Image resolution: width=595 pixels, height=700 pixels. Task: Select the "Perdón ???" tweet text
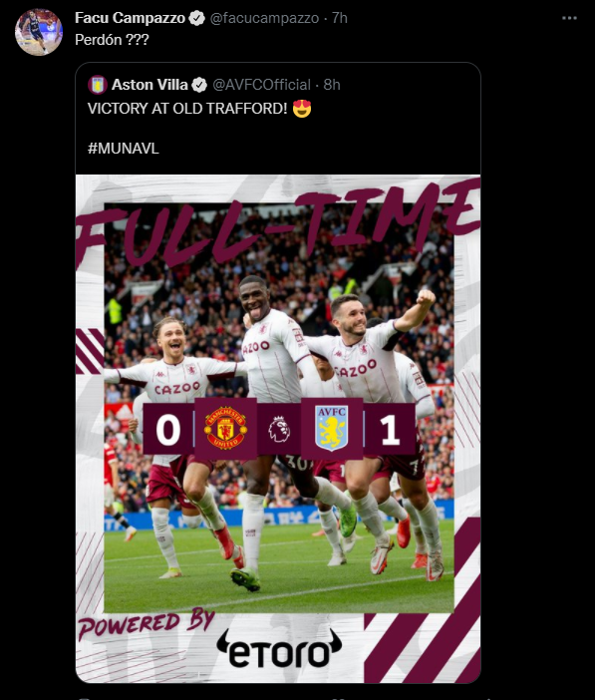click(x=112, y=40)
